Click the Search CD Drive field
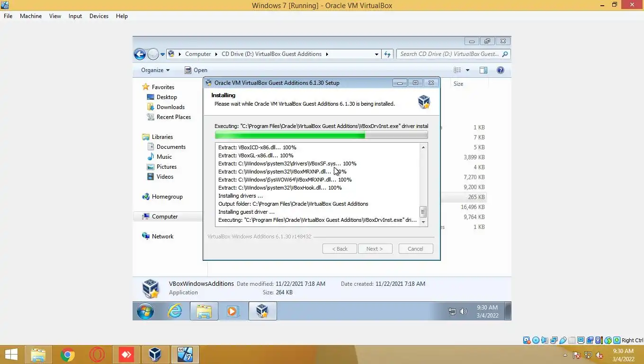 [453, 54]
